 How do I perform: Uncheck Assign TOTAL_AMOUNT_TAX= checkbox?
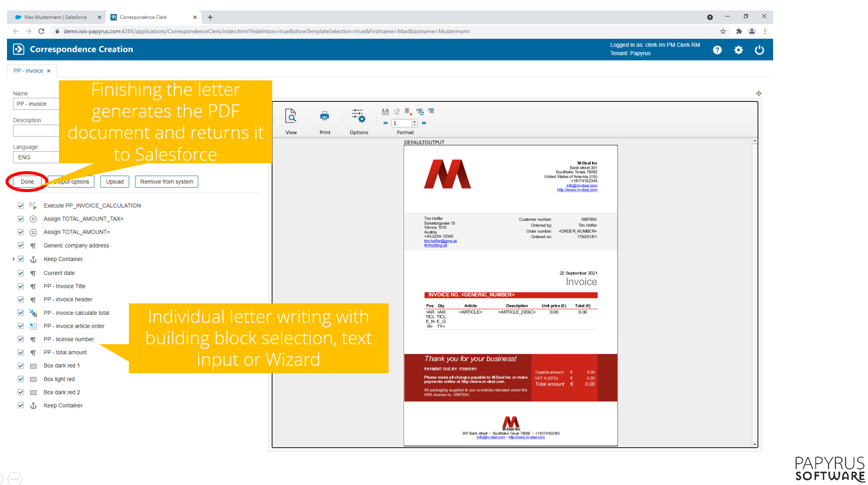(20, 219)
